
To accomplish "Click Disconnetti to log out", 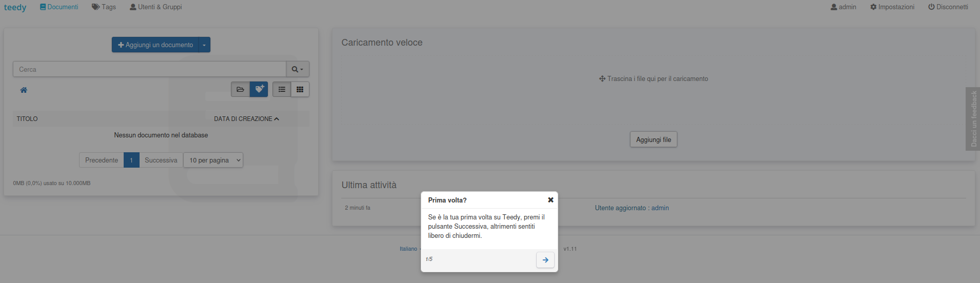I will (948, 7).
